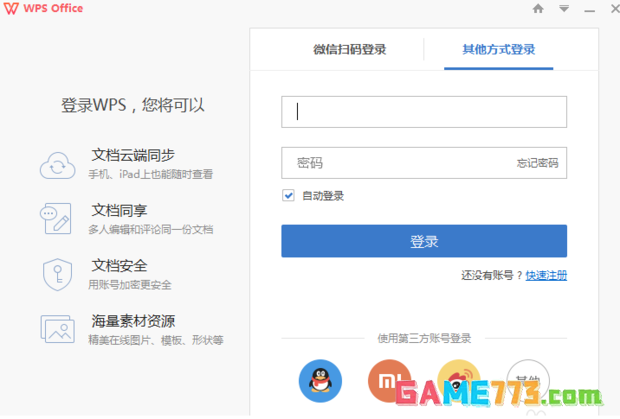Toggle the 自动登录 checkbox
Viewport: 620px width, 419px height.
[x=288, y=196]
